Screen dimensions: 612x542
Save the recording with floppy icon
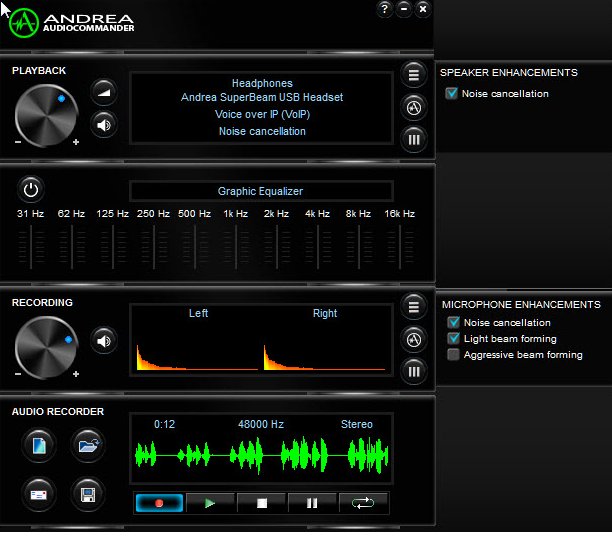[x=88, y=494]
